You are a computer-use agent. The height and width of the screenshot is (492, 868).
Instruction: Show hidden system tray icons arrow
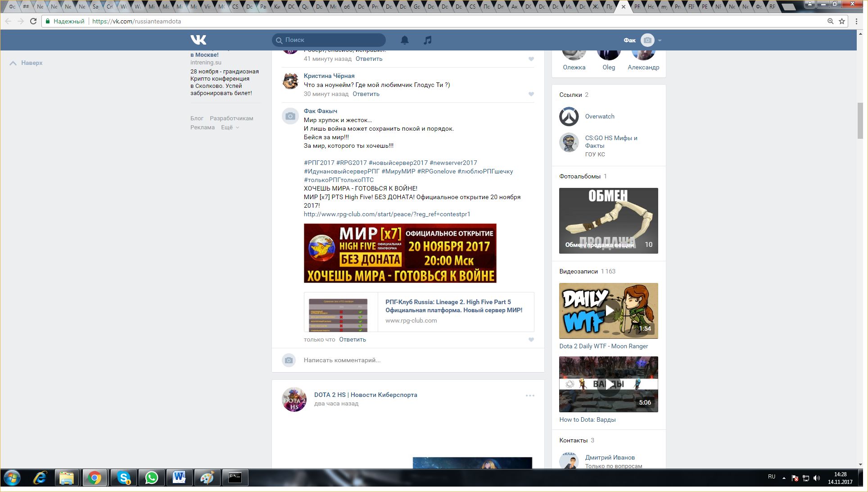click(784, 478)
